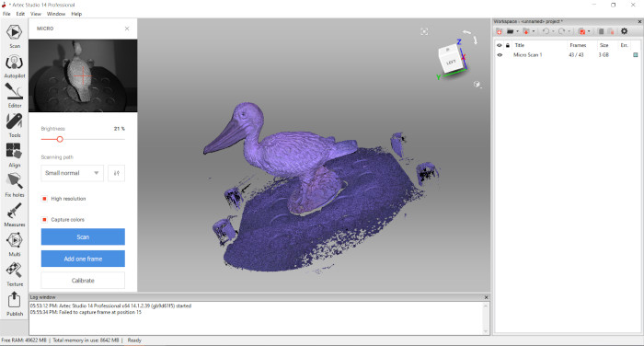The width and height of the screenshot is (644, 346).
Task: Click the scanning path settings icon
Action: coord(117,173)
